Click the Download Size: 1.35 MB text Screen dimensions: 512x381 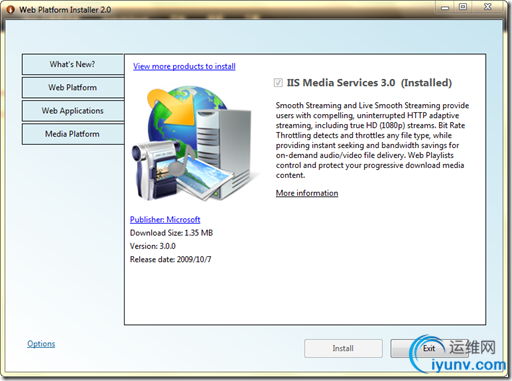coord(171,233)
